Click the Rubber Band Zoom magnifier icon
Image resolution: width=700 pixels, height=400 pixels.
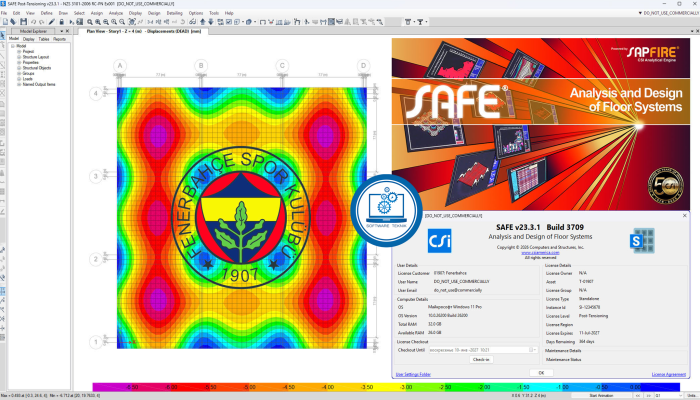90,22
